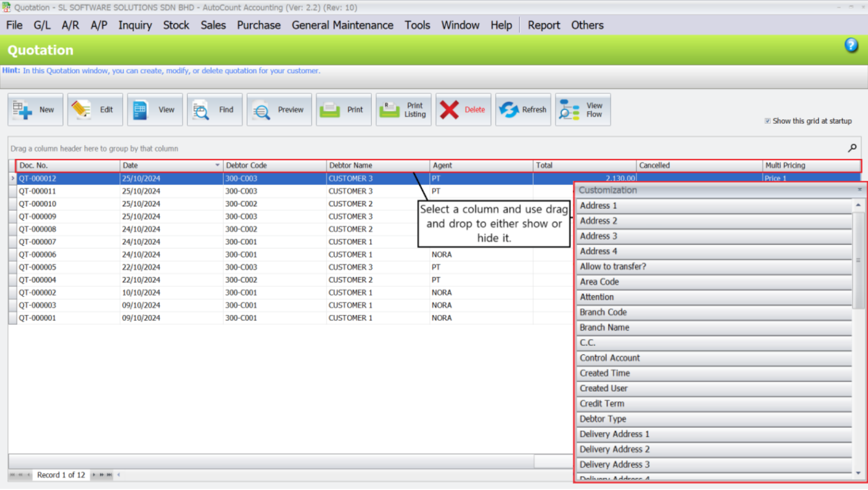Close the Customization panel
868x490 pixels.
point(860,190)
